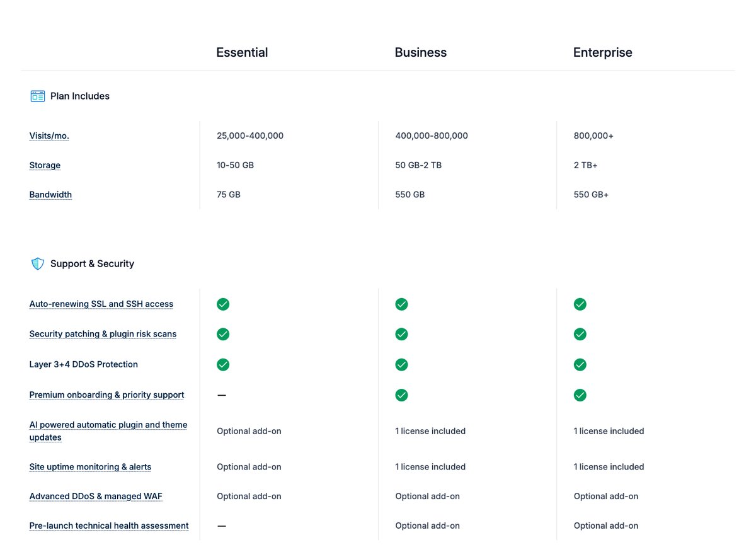Viewport: 756px width, 547px height.
Task: Click Enterprise checkmark for Premium onboarding
Action: pos(580,395)
